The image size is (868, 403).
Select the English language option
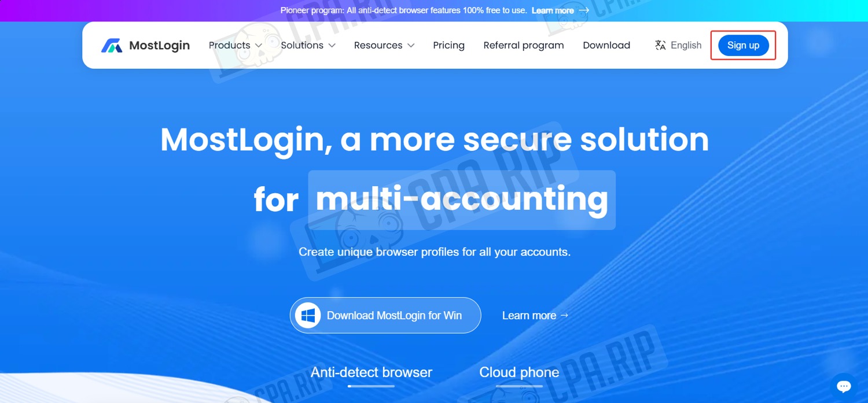(686, 45)
